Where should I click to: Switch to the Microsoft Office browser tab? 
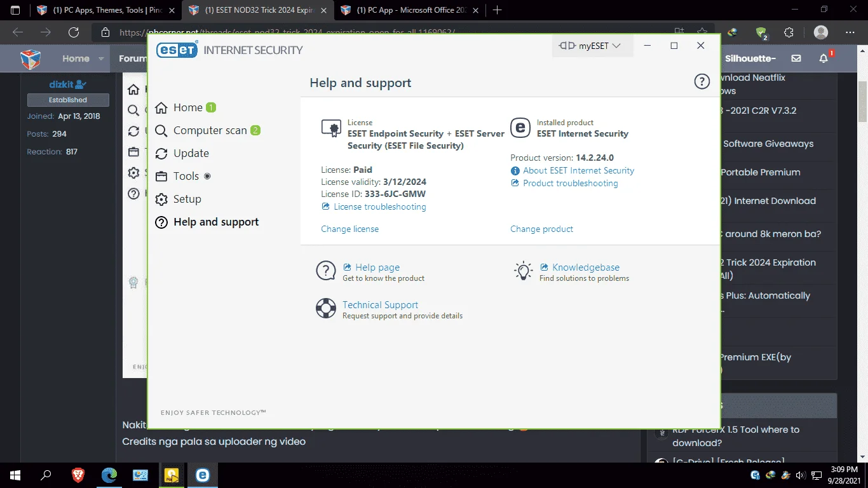(x=410, y=10)
